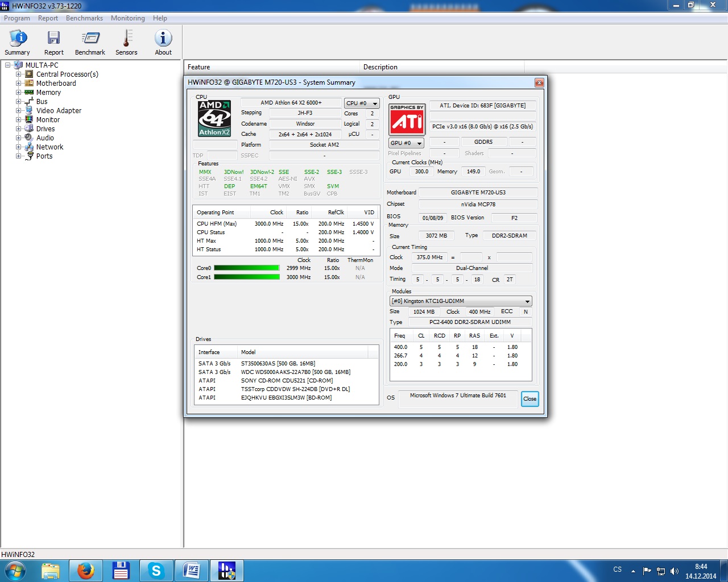Viewport: 728px width, 582px height.
Task: Expand the Bus tree node
Action: pos(19,101)
